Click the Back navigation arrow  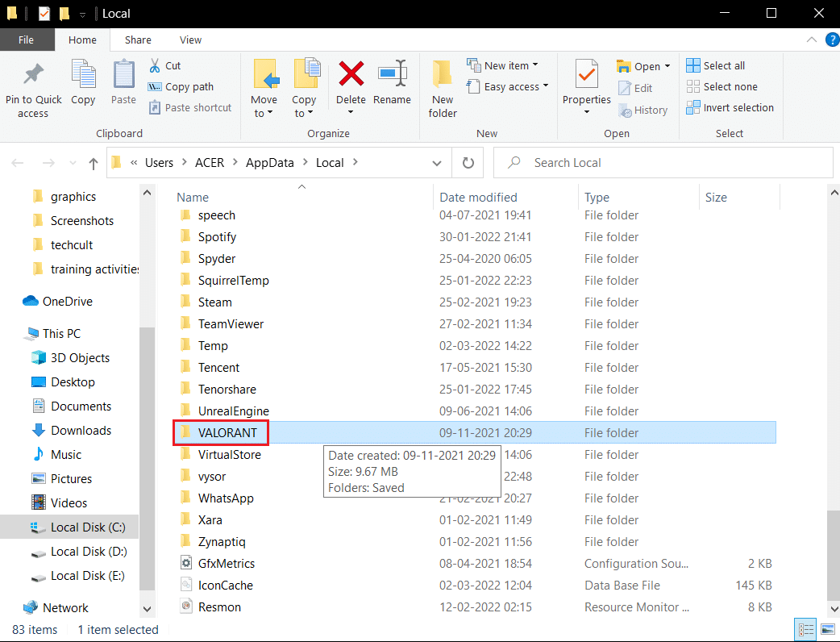pyautogui.click(x=18, y=163)
